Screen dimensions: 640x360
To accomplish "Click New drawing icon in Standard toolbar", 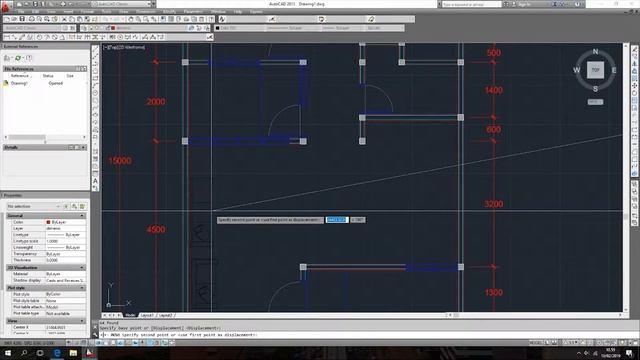I will [x=7, y=19].
